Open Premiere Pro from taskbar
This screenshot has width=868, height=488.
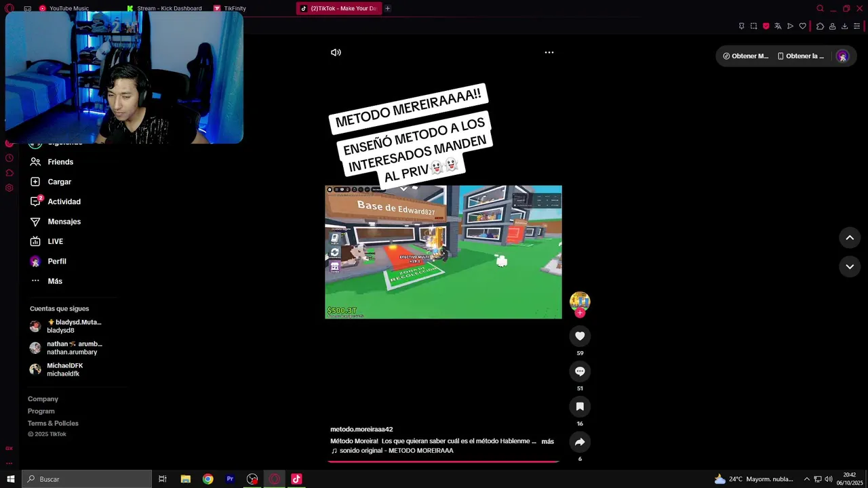click(230, 479)
